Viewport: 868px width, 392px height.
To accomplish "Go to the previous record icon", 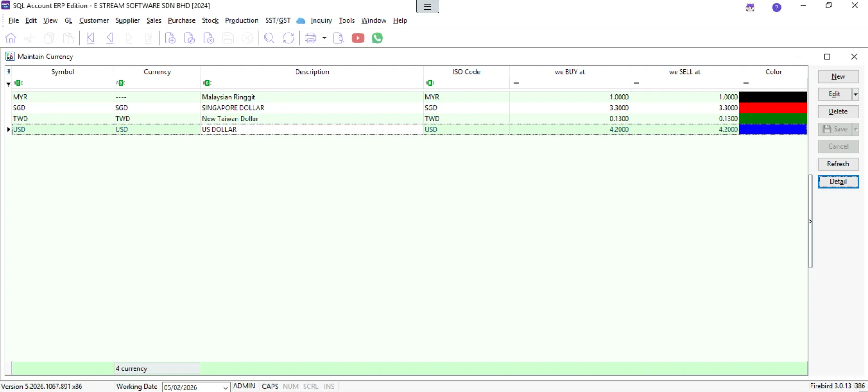I will click(110, 38).
